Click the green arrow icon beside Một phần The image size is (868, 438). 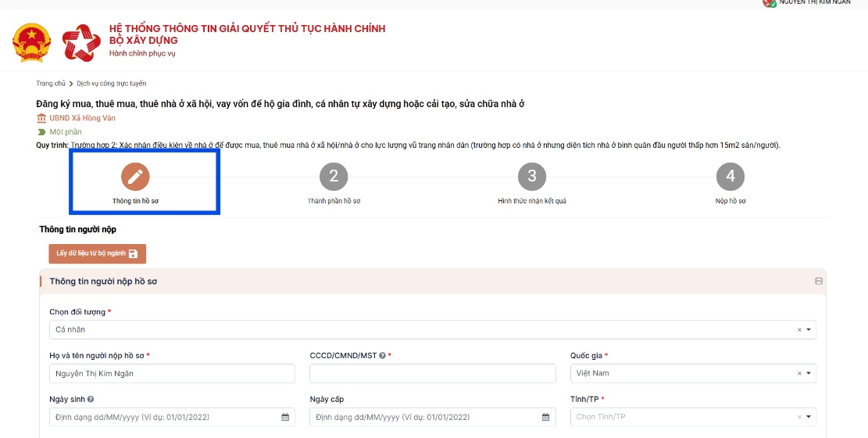(x=41, y=132)
